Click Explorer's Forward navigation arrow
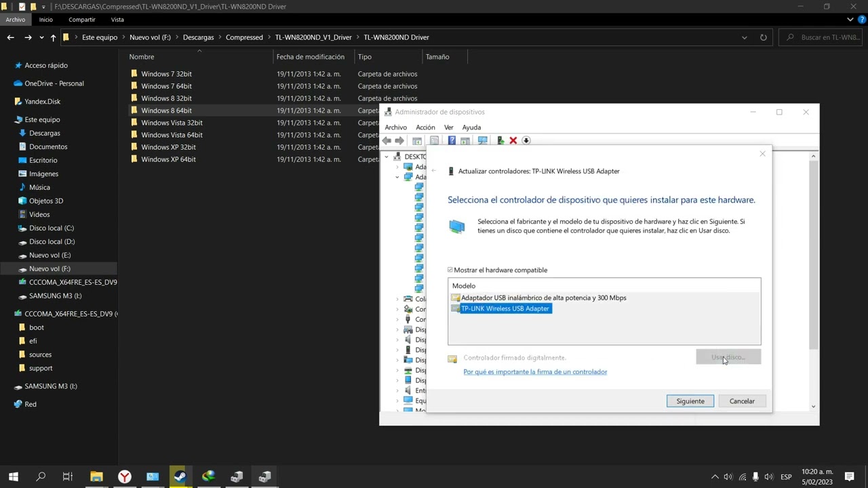Image resolution: width=868 pixels, height=488 pixels. coord(28,37)
